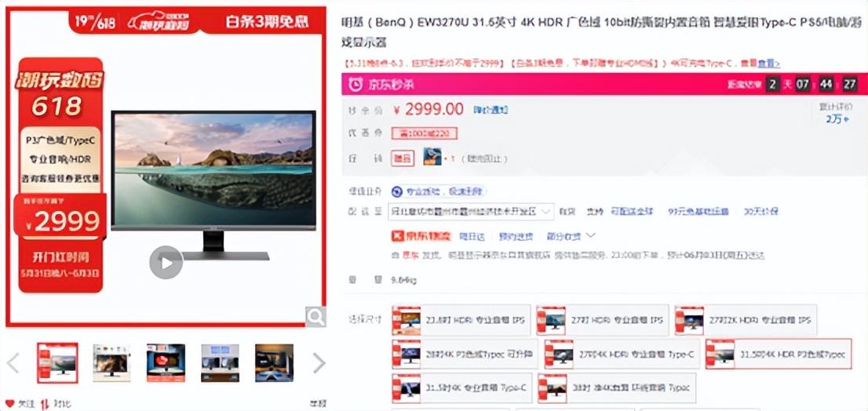Select the fifth product thumbnail
This screenshot has height=411, width=868.
point(274,363)
